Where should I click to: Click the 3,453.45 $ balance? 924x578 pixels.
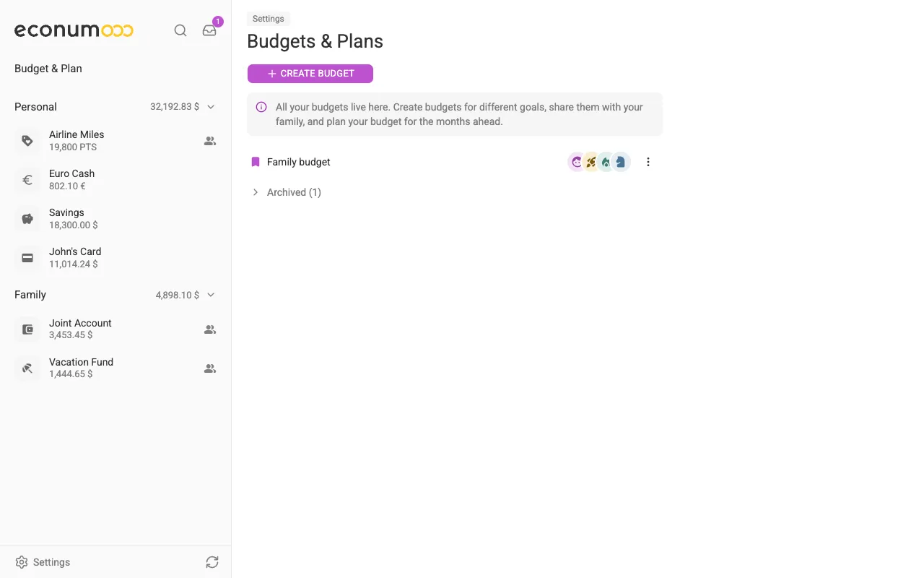coord(71,335)
